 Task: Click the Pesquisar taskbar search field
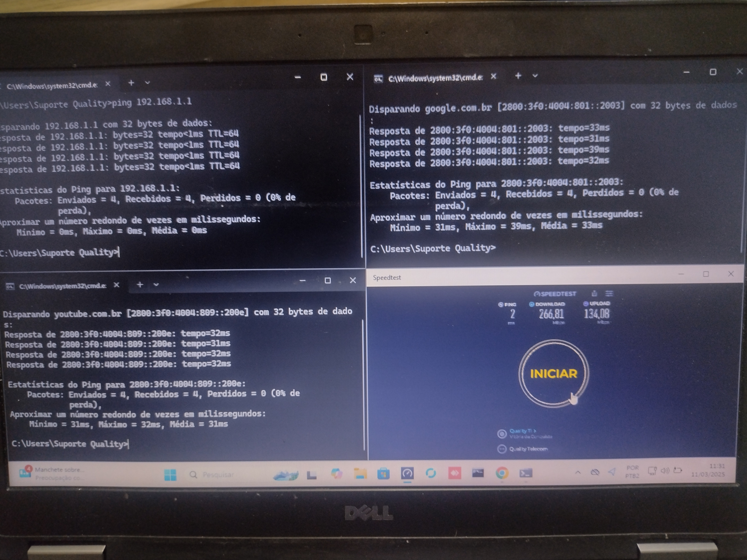click(x=218, y=475)
